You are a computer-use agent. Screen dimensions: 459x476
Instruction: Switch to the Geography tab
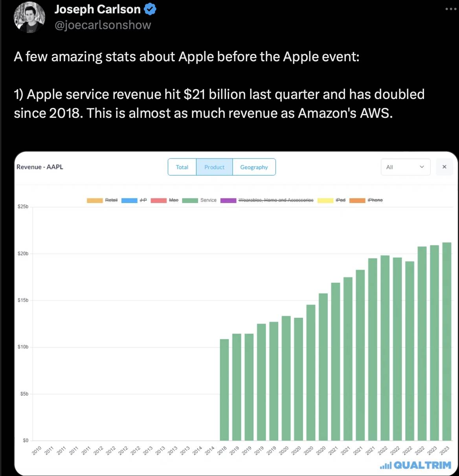254,167
